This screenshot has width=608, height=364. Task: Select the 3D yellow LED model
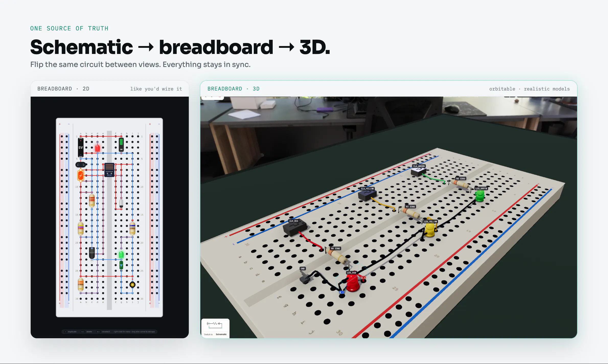[430, 230]
